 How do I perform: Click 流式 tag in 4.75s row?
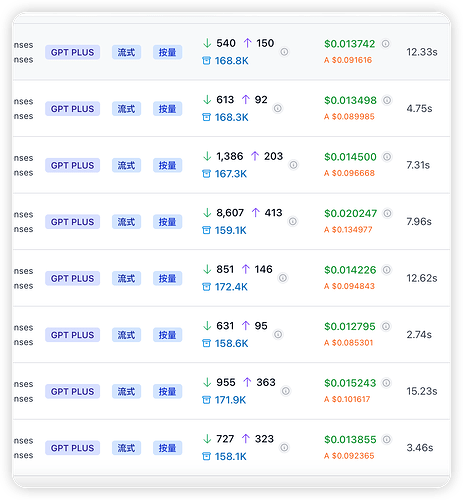point(126,109)
